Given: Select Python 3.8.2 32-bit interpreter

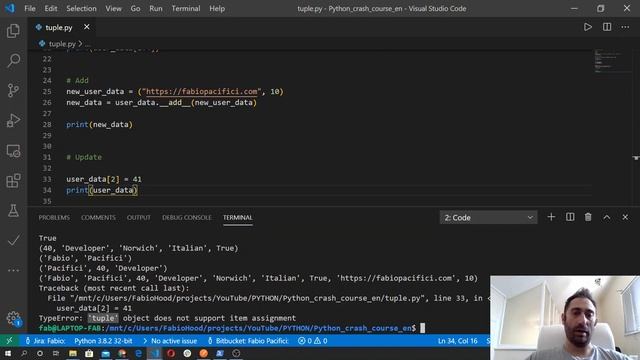Looking at the screenshot, I should (103, 340).
